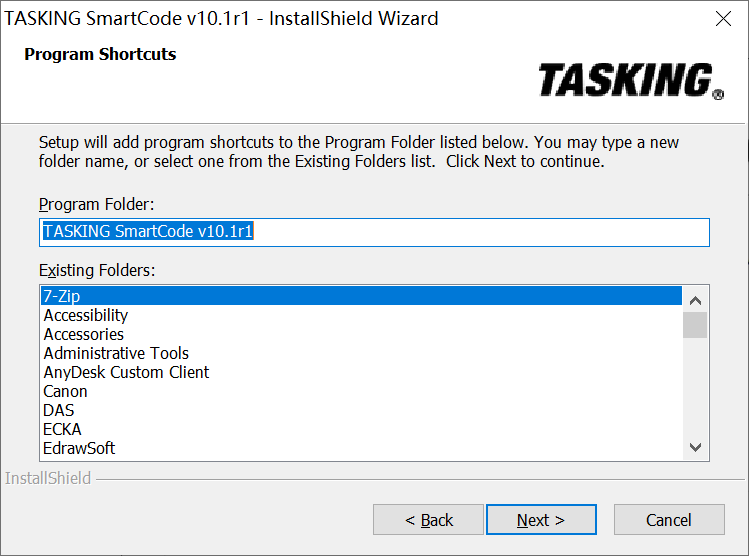Screen dimensions: 749x556
Task: Select the Accessibility folder entry
Action: [x=86, y=315]
